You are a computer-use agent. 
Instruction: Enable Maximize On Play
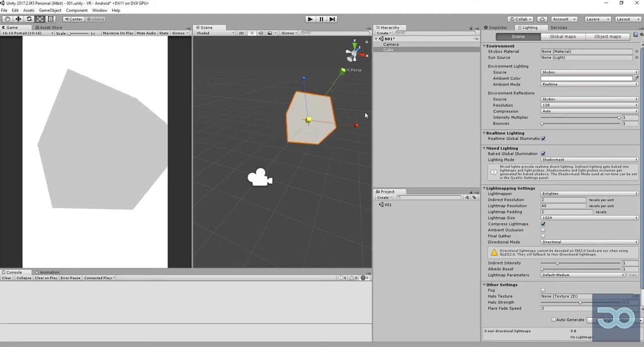[x=118, y=33]
